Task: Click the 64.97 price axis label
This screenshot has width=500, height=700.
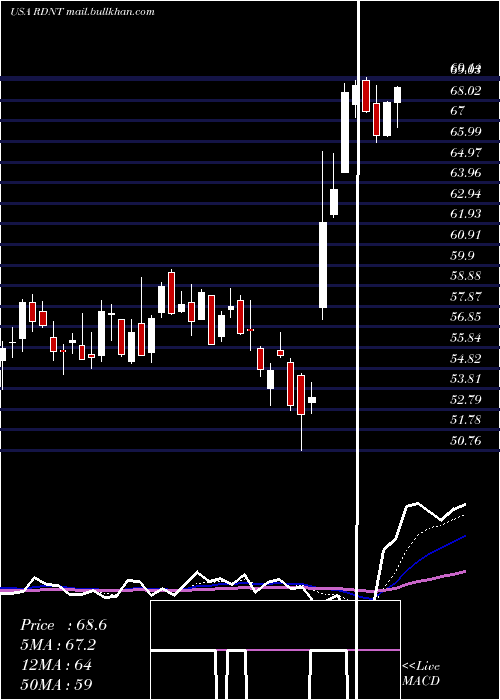Action: (466, 152)
